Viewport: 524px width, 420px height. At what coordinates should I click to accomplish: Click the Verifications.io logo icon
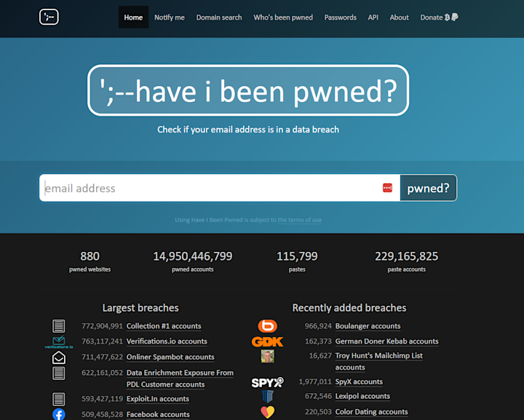59,342
